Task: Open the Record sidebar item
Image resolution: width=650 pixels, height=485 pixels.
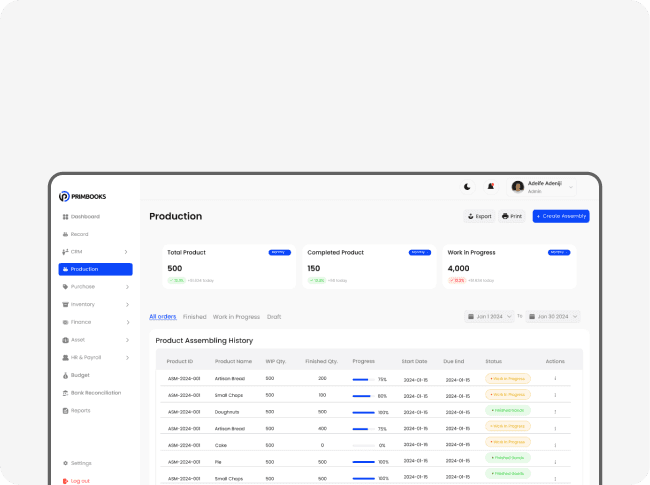Action: pyautogui.click(x=75, y=234)
